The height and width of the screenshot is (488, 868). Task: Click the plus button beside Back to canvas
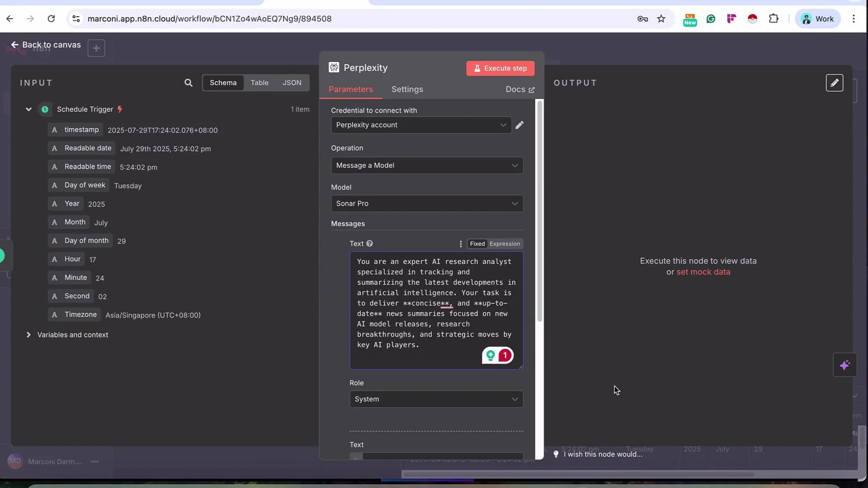pyautogui.click(x=96, y=48)
